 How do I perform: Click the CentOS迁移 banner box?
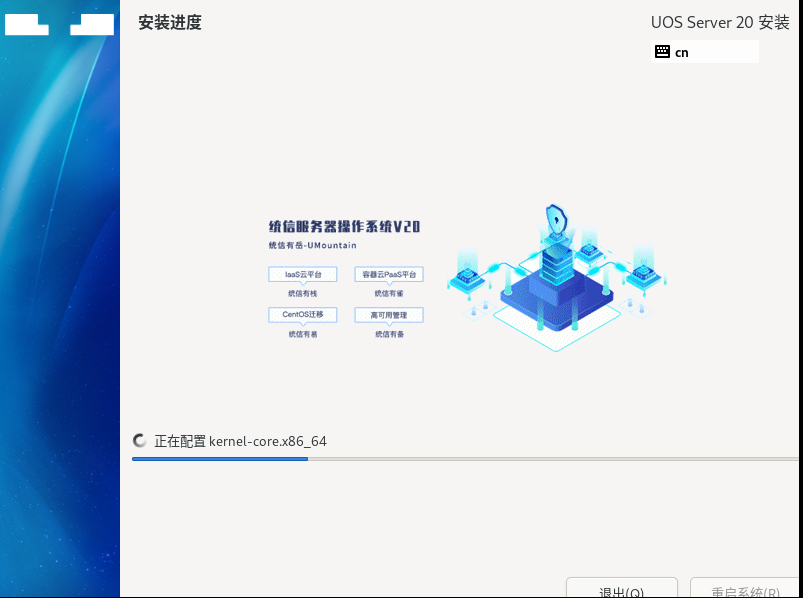tap(303, 314)
